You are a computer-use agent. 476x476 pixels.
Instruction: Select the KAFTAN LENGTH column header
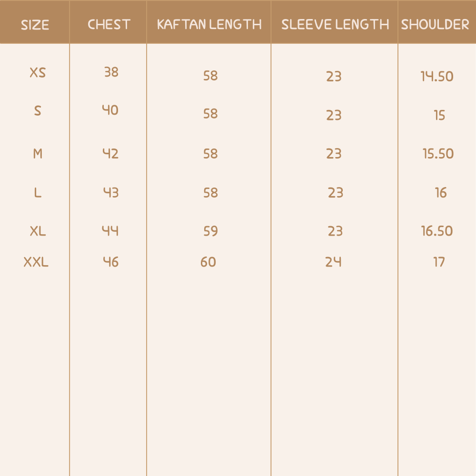click(209, 25)
